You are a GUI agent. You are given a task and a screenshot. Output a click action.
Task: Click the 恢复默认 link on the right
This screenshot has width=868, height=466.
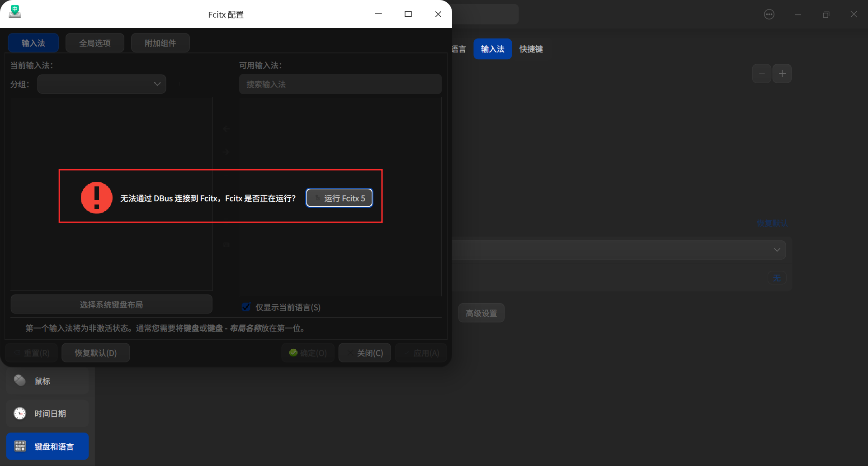coord(772,223)
